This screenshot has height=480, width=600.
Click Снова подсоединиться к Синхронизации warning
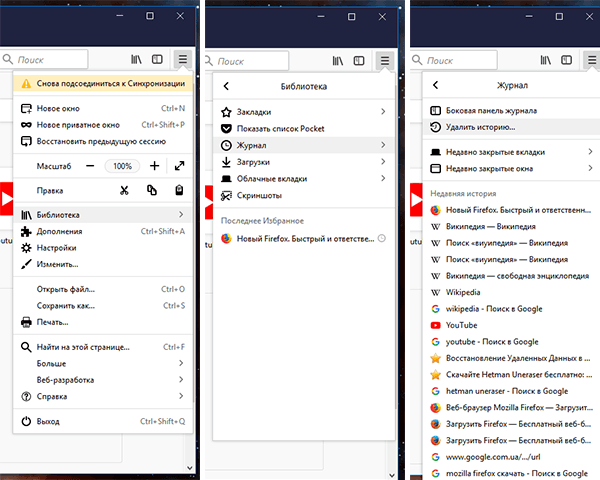[x=103, y=83]
